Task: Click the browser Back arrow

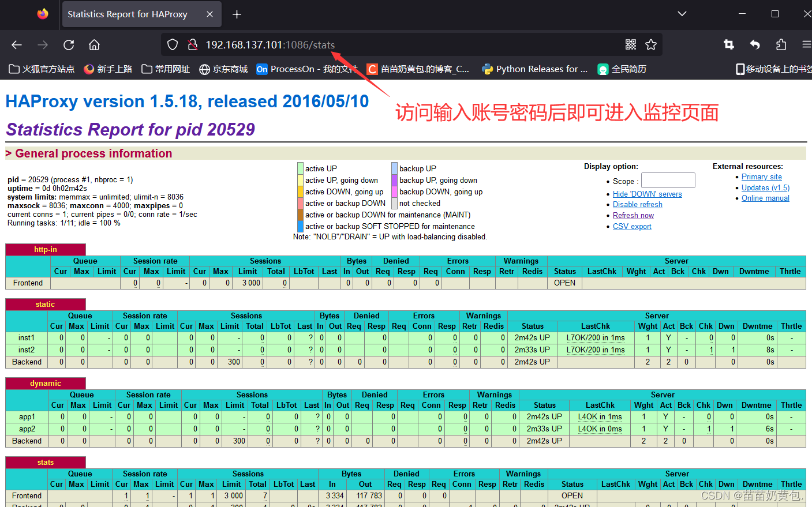Action: click(17, 45)
